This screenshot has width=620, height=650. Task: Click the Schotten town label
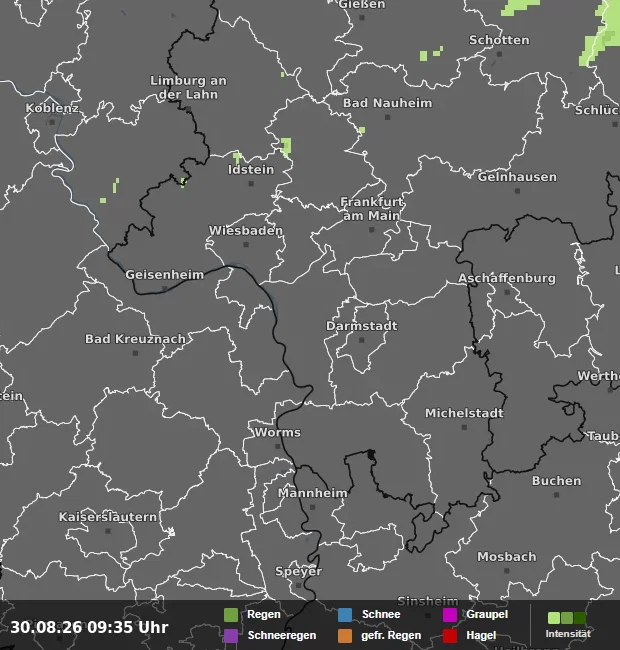pos(499,40)
